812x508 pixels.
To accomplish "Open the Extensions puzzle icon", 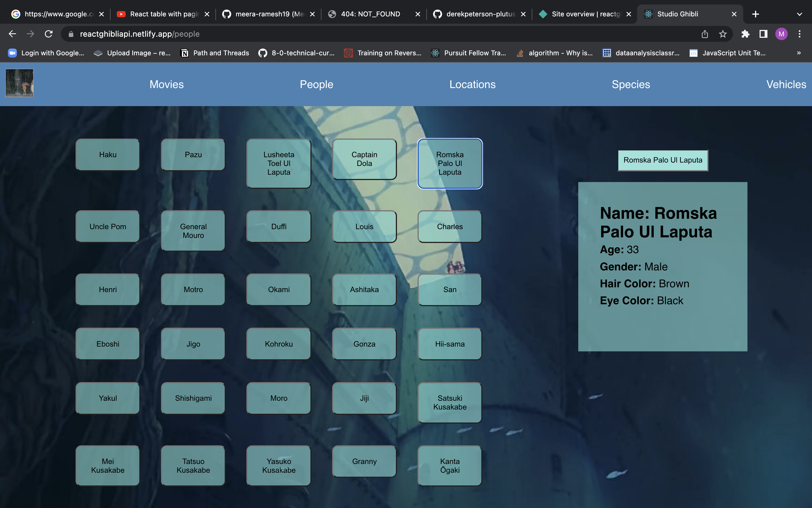I will pyautogui.click(x=745, y=34).
